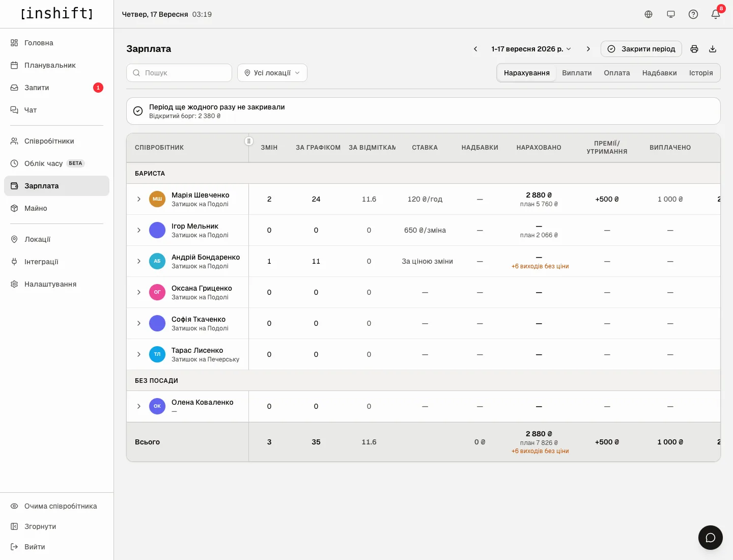Print the salary report
Image resolution: width=733 pixels, height=560 pixels.
pos(694,49)
